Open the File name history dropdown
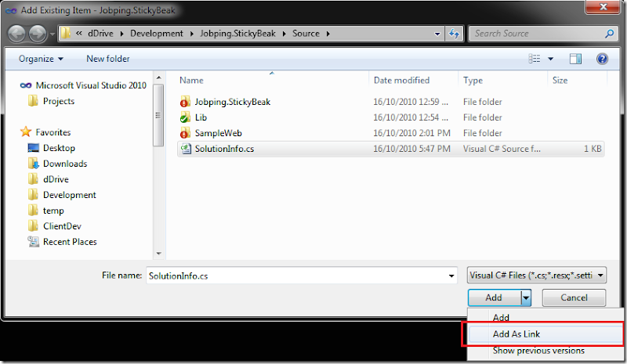This screenshot has height=364, width=627. point(451,276)
